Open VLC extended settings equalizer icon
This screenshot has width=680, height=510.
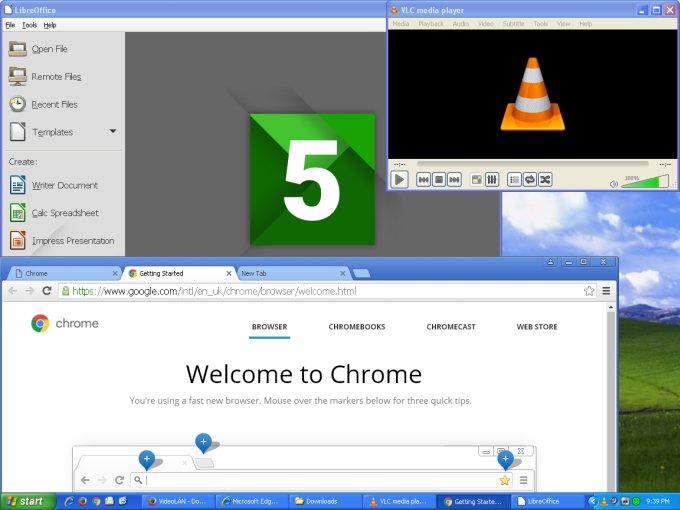(492, 180)
